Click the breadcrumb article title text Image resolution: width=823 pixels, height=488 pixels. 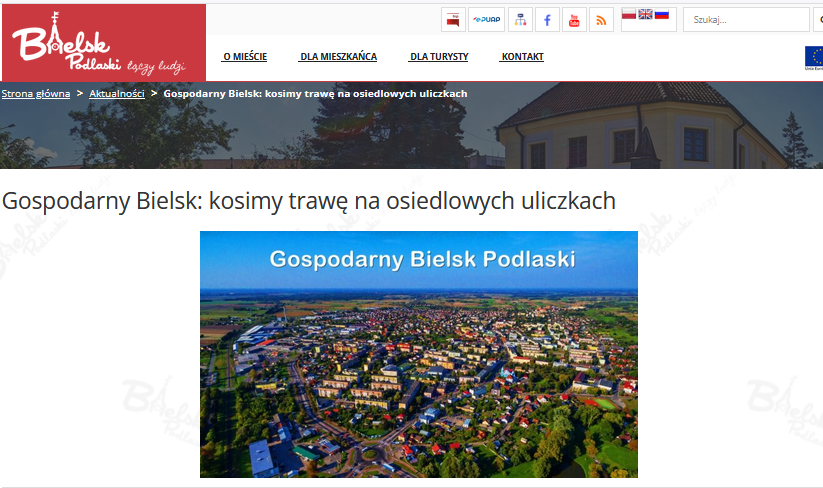[x=315, y=93]
